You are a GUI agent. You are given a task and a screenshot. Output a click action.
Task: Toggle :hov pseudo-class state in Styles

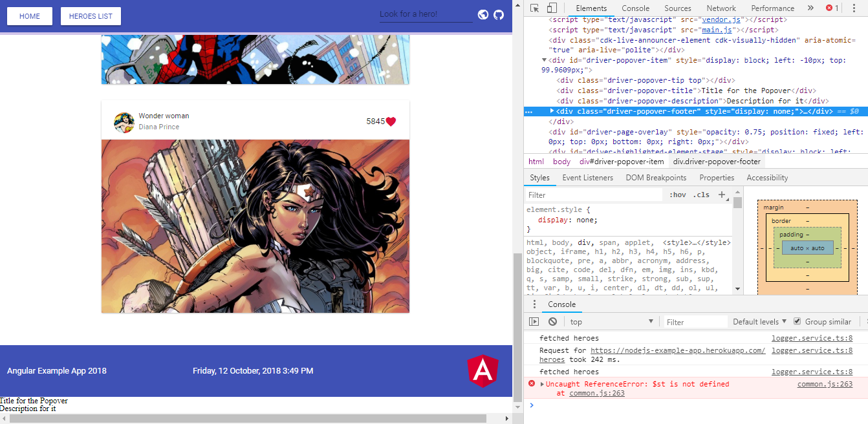click(677, 194)
